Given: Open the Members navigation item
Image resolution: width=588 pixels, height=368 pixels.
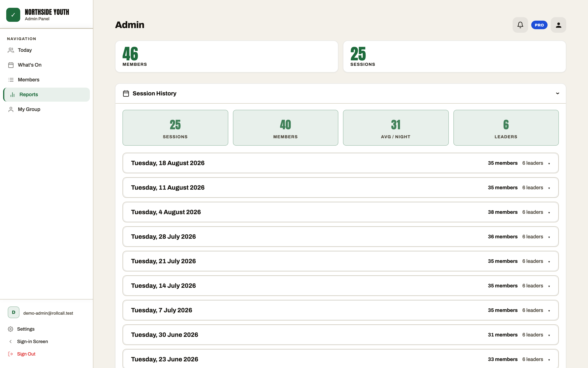Looking at the screenshot, I should pos(47,80).
